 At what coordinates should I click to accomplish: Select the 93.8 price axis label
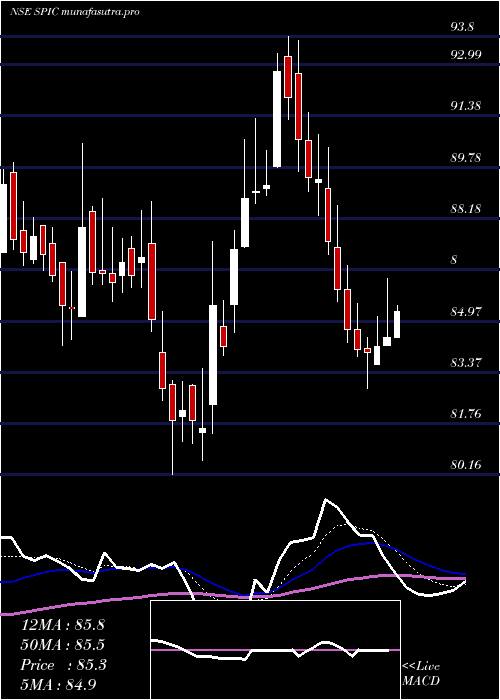pos(462,28)
